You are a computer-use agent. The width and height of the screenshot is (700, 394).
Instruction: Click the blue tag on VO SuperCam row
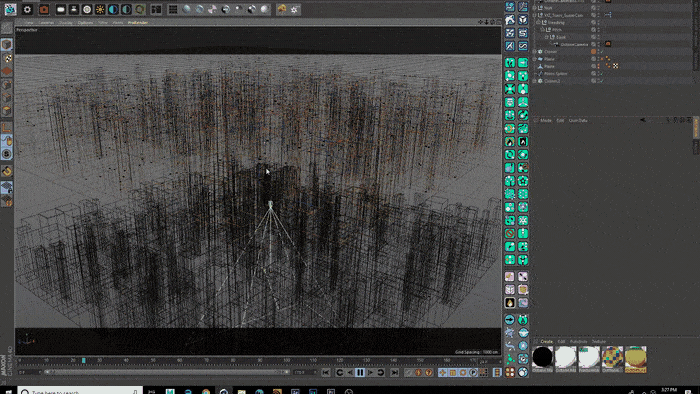[x=608, y=15]
